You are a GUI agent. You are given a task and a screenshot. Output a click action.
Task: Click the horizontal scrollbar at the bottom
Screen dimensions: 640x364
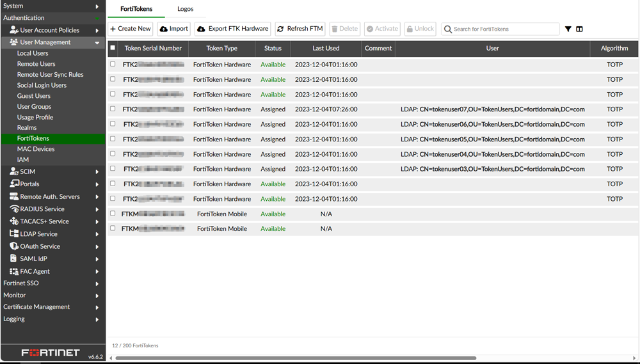(x=294, y=358)
